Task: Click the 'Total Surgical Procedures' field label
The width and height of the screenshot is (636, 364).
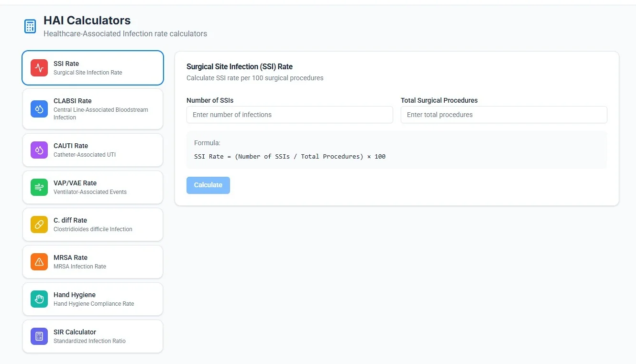Action: tap(439, 100)
